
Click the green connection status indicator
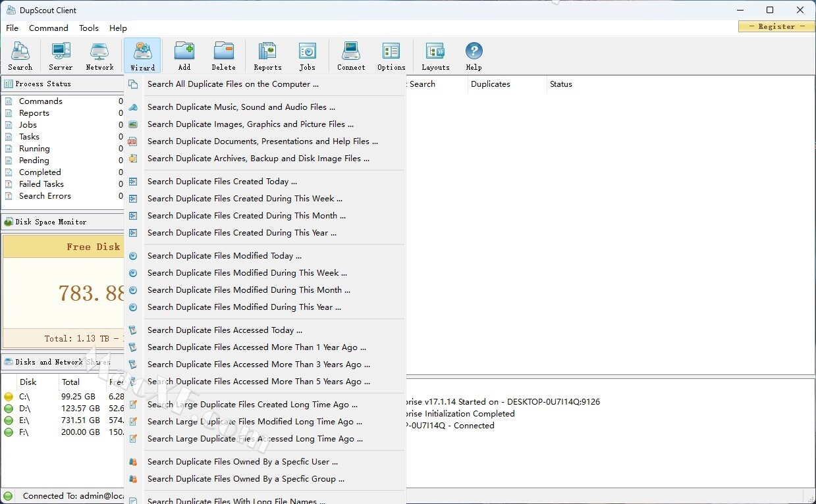(8, 496)
